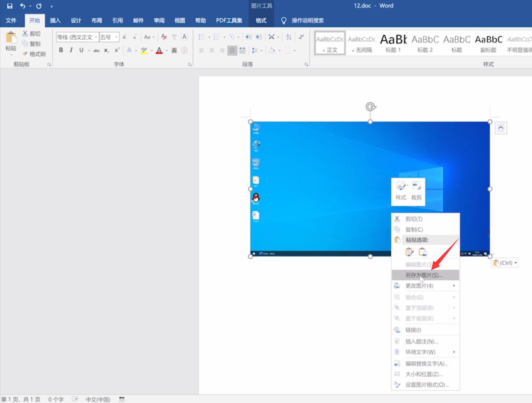Increase paragraph indent
Viewport: 532px width, 403px height.
259,37
